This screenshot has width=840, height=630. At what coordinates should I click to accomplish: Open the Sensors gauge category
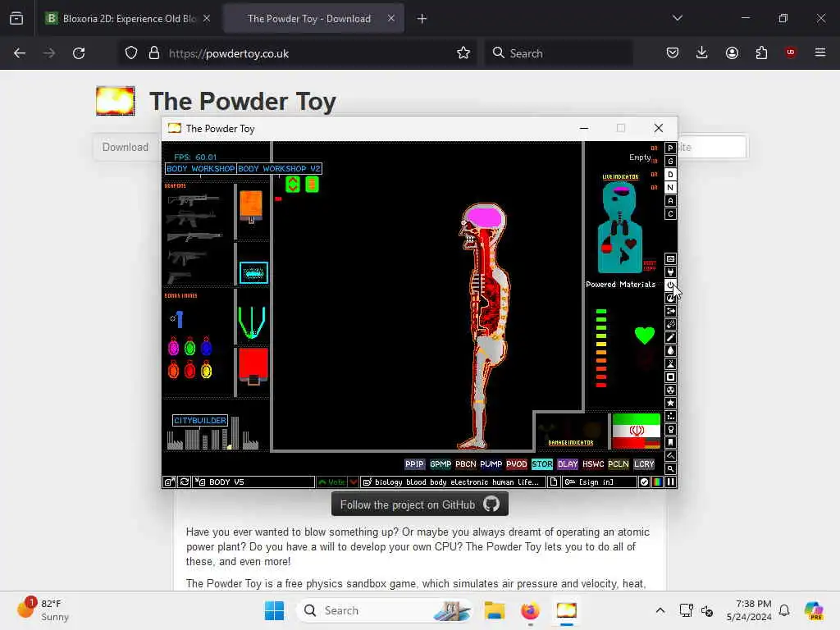[x=670, y=298]
